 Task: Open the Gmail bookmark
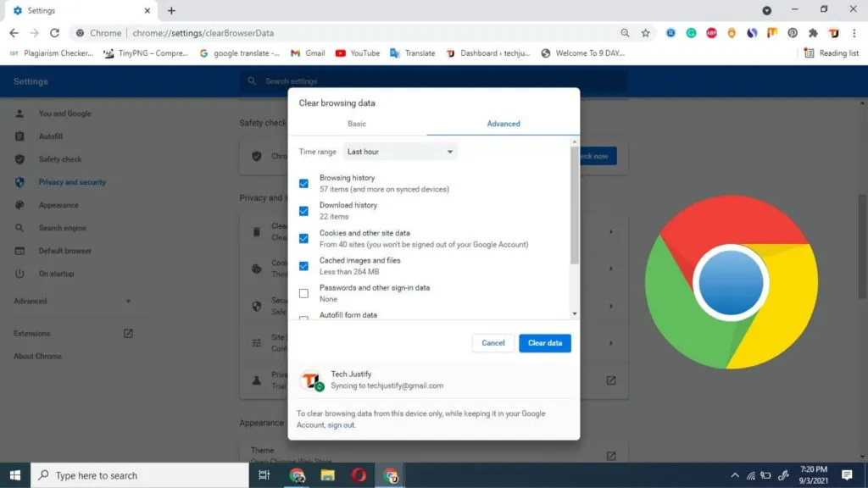[x=307, y=53]
